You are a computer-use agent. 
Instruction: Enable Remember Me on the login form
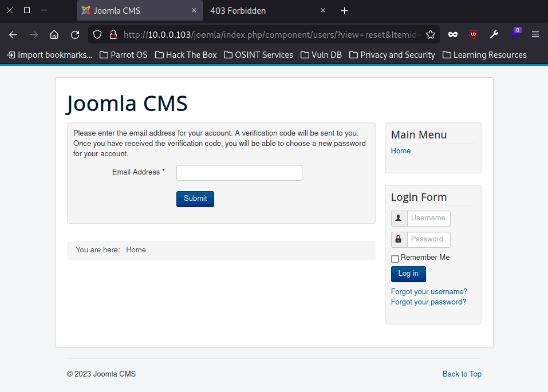click(x=395, y=259)
